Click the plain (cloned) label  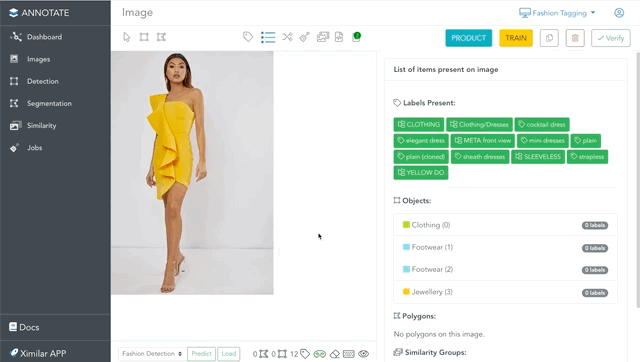[421, 156]
